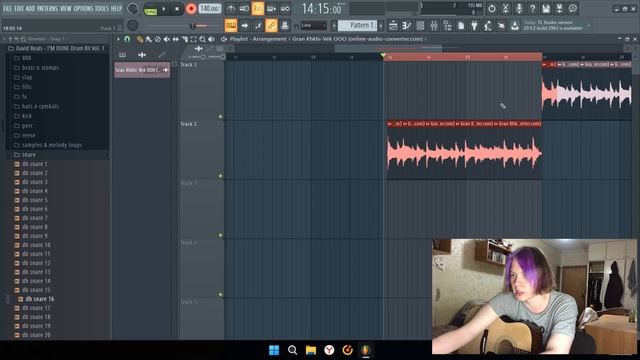The width and height of the screenshot is (640, 360).
Task: Select the Slip tool in playlist
Action: coord(176,39)
